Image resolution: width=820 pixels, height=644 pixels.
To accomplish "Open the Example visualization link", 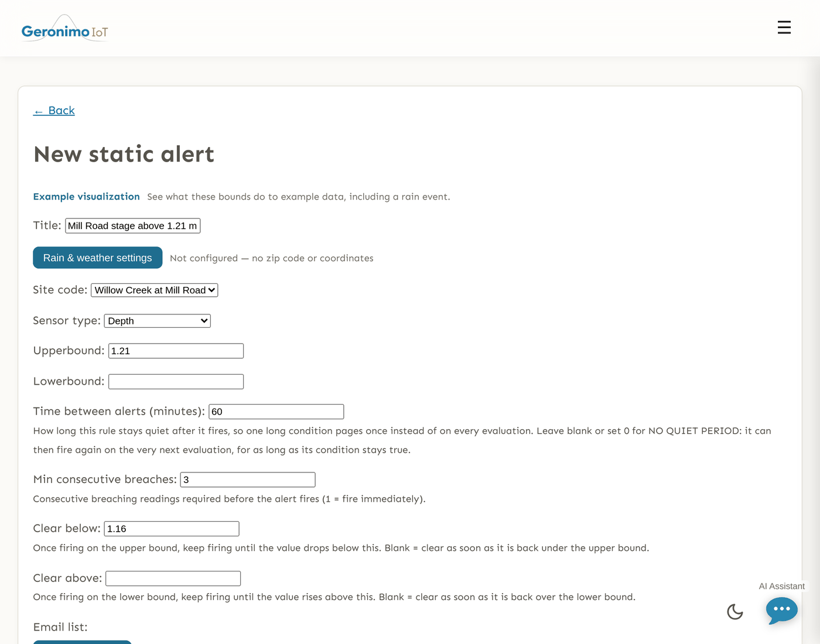I will point(87,197).
